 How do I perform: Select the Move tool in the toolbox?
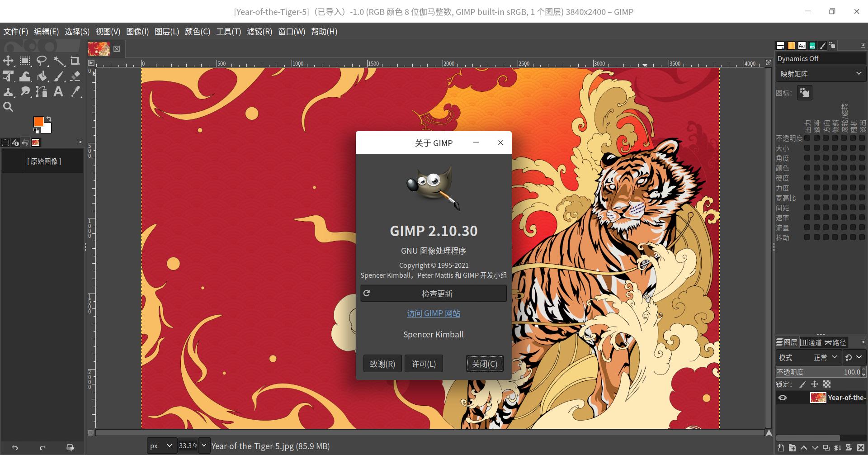pyautogui.click(x=8, y=60)
